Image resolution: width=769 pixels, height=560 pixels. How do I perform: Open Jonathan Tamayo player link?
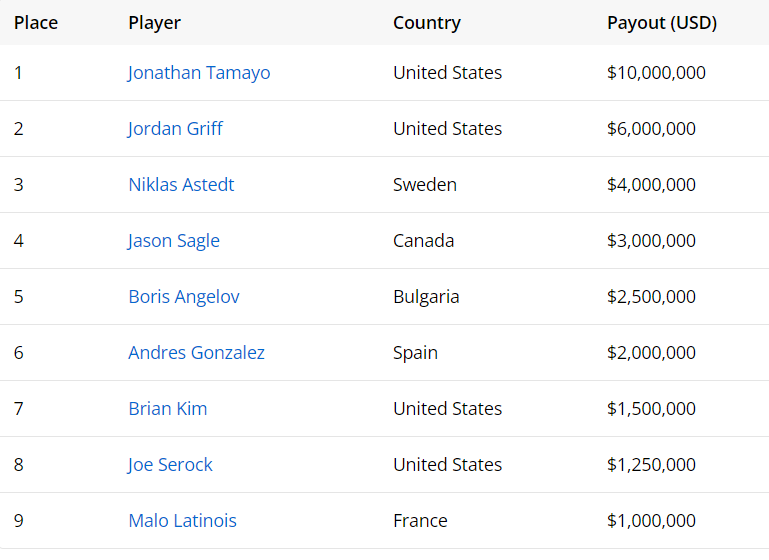tap(199, 73)
